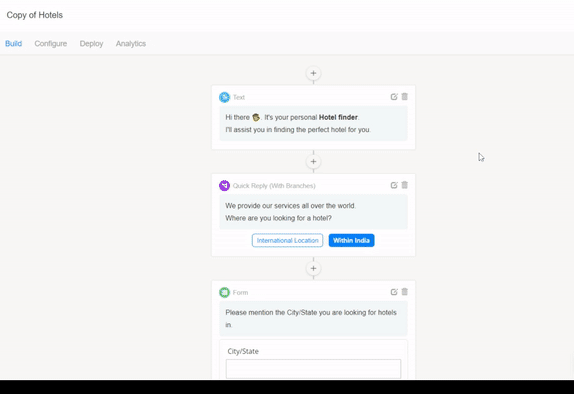Edit the Quick Reply (With Branches) block
Screen dimensions: 574x394
coord(394,185)
